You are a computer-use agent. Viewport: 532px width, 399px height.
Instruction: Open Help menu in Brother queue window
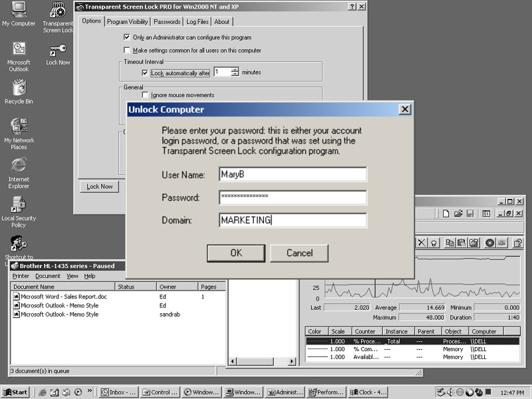[x=90, y=276]
